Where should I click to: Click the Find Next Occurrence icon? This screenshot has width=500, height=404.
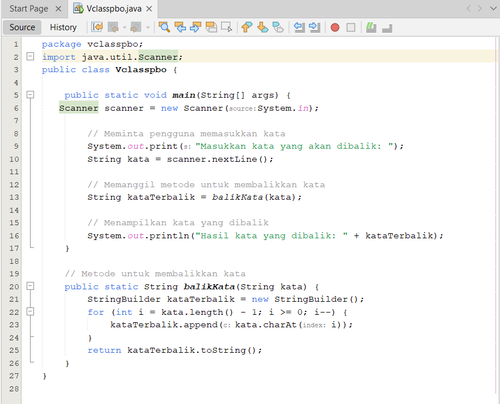196,27
